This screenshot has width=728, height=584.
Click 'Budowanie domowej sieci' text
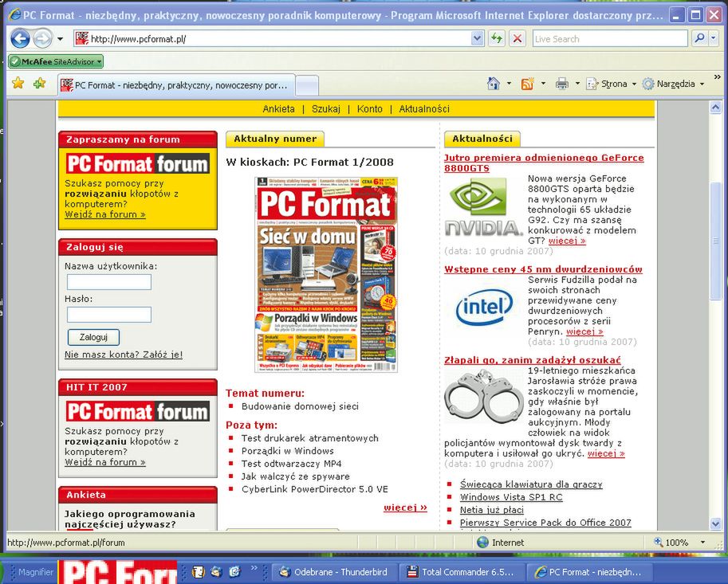[300, 406]
